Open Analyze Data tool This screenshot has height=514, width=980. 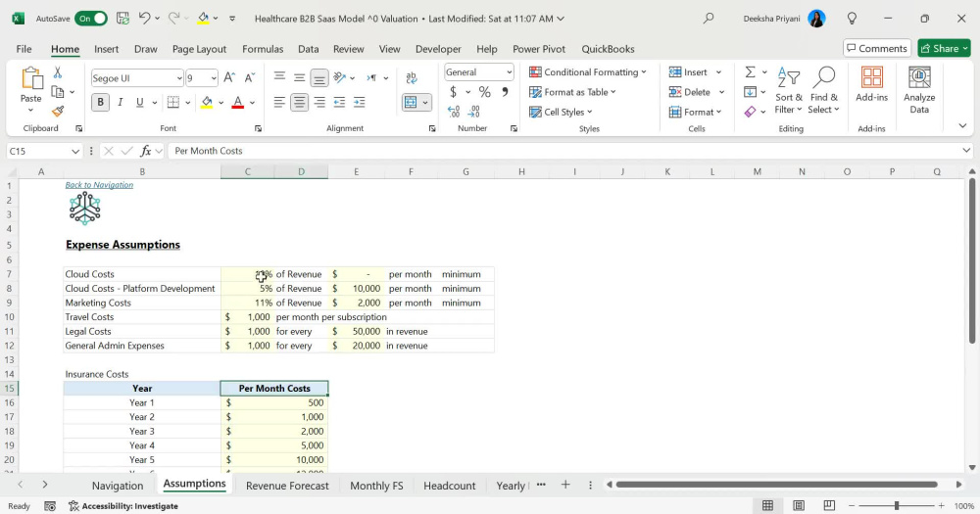coord(919,90)
